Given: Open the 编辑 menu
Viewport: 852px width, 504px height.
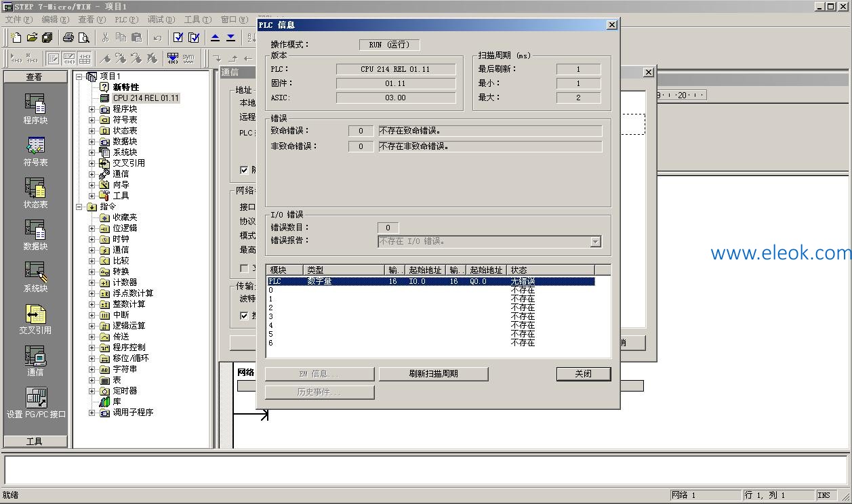Looking at the screenshot, I should pyautogui.click(x=55, y=20).
